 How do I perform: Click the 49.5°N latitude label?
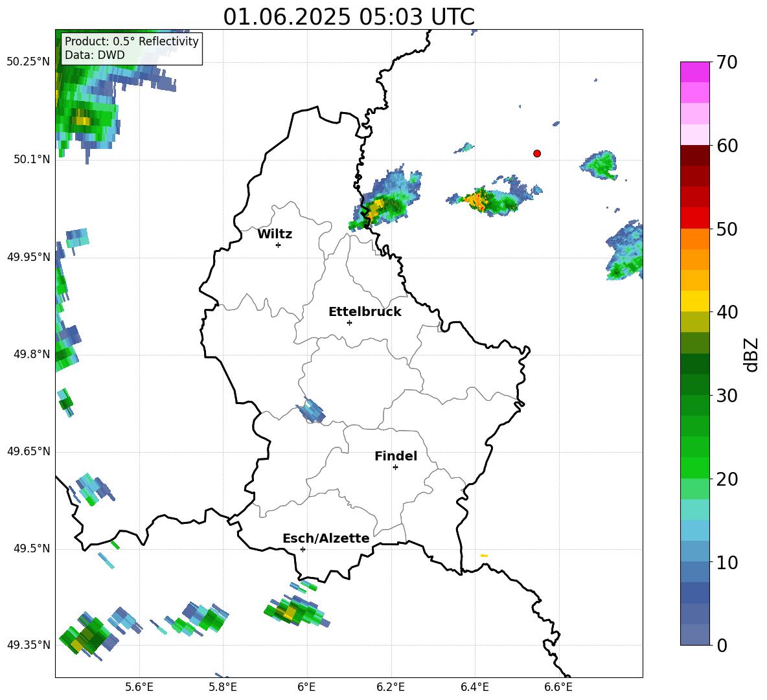(32, 548)
